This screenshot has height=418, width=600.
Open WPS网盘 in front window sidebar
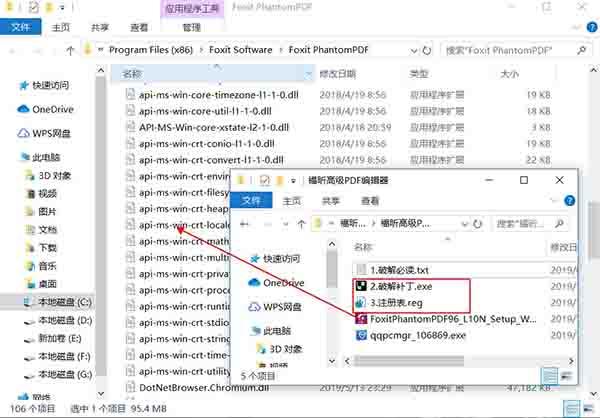coord(282,307)
